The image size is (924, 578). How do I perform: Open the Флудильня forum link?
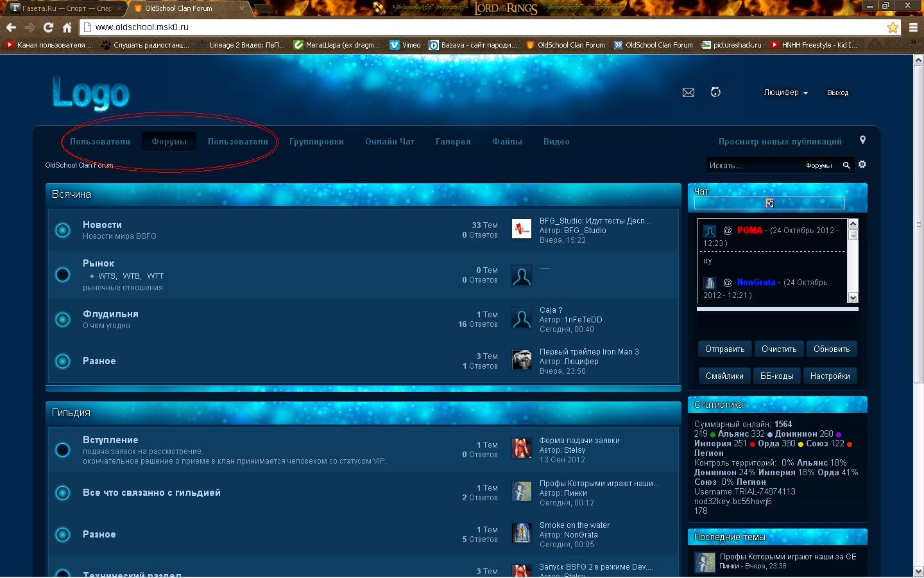click(110, 314)
